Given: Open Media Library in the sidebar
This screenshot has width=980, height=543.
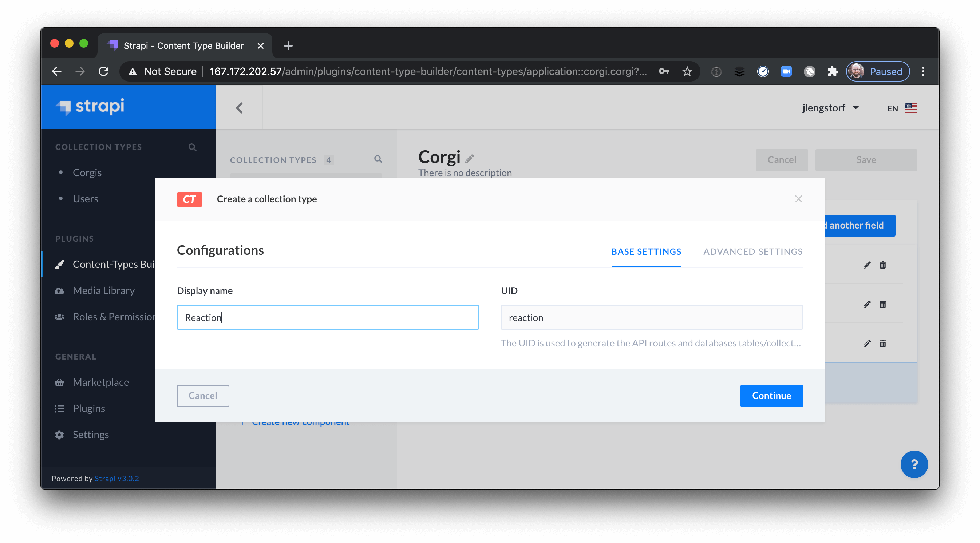Looking at the screenshot, I should click(x=103, y=290).
